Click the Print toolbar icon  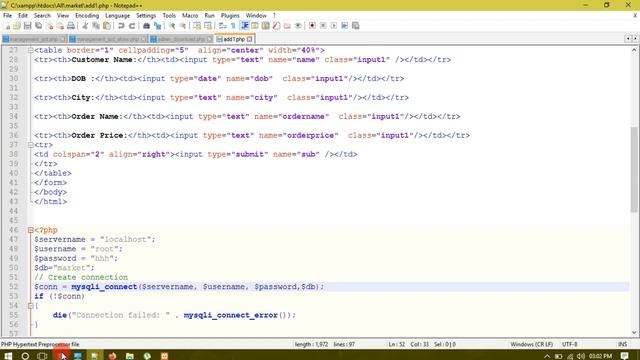[x=71, y=26]
